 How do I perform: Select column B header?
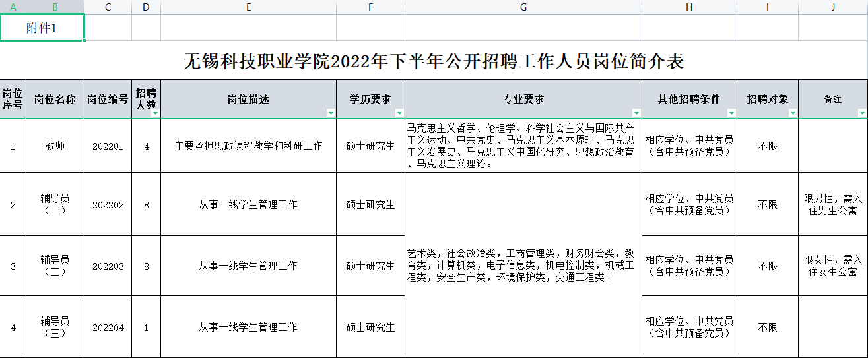point(55,7)
